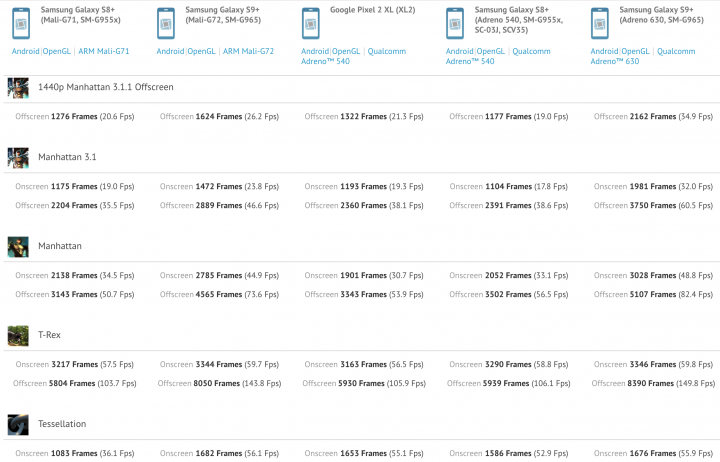Viewport: 720px width, 462px height.
Task: Follow the Android link under Google Pixel 2 XL
Action: click(315, 51)
